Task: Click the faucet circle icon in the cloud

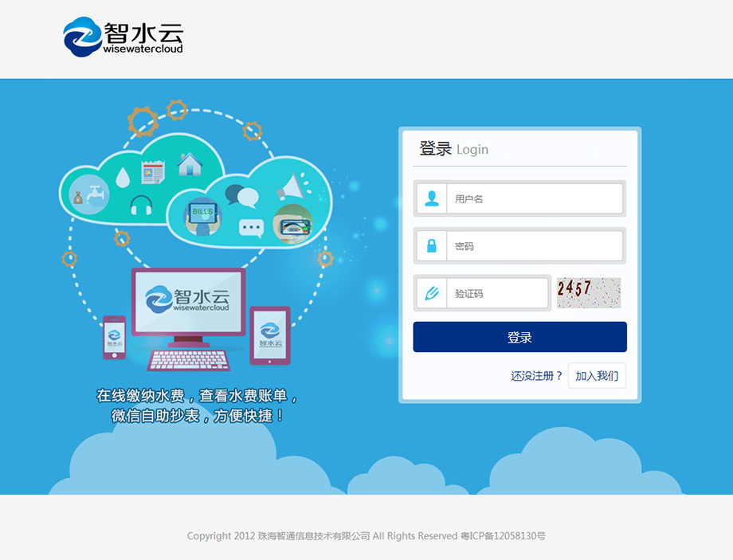Action: (88, 194)
